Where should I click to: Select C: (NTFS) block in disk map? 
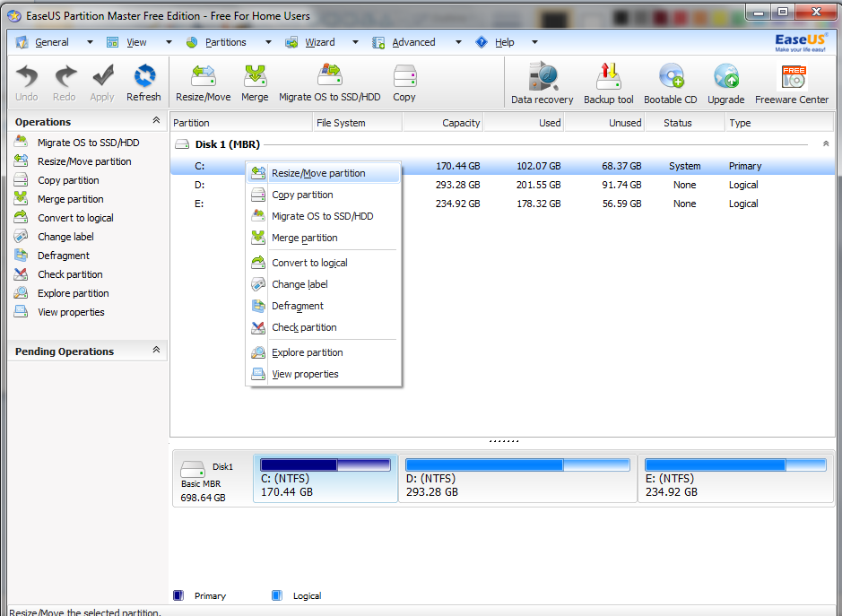pos(326,479)
